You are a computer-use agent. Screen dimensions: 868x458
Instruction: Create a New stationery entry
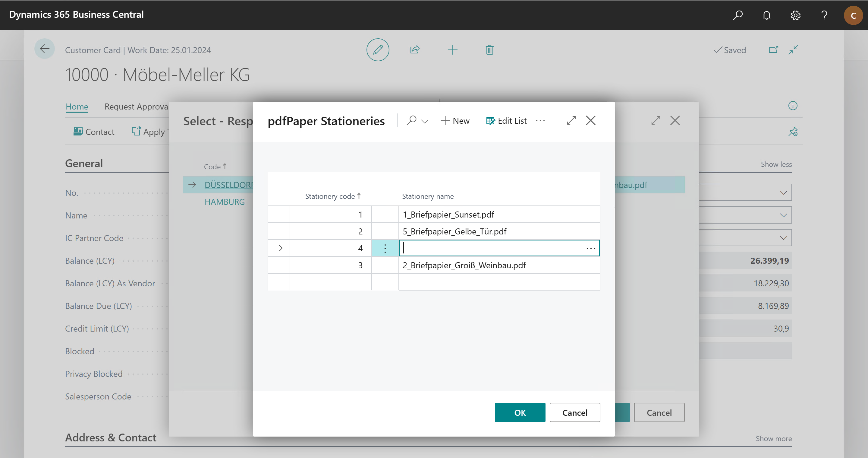pyautogui.click(x=454, y=121)
